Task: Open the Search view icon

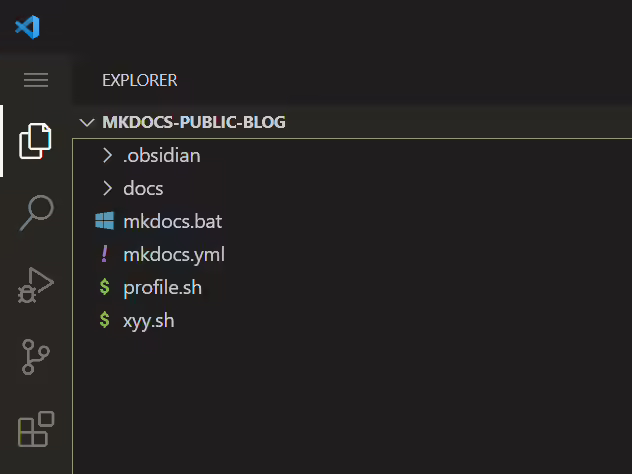Action: coord(36,213)
